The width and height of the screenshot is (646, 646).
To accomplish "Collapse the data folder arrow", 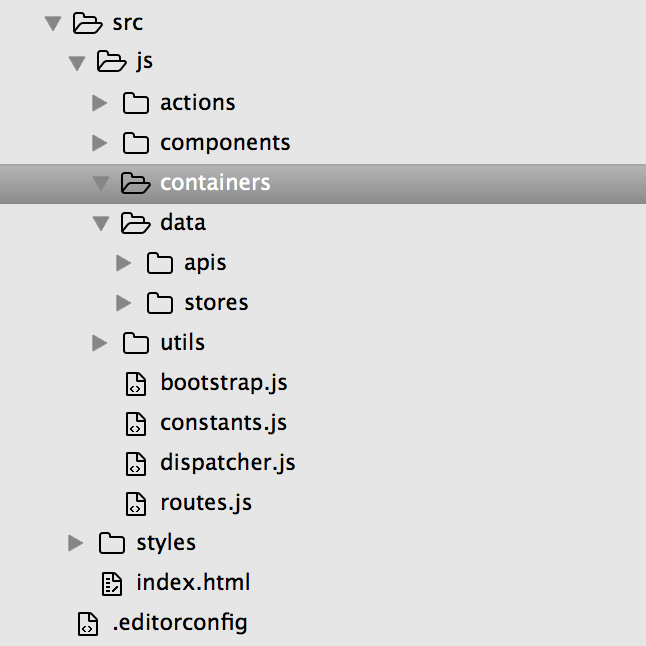I will coord(101,223).
